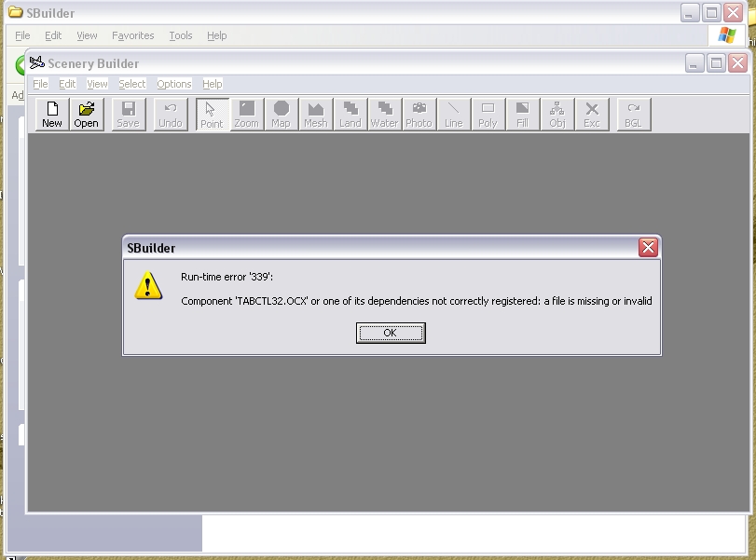Click the TABCTL32.OCX error message text

[417, 301]
